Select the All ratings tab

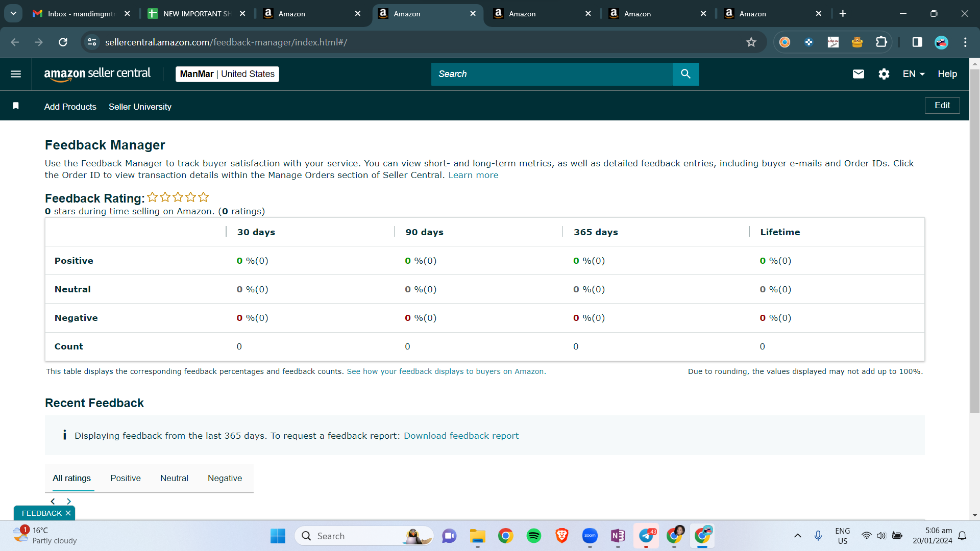coord(72,479)
